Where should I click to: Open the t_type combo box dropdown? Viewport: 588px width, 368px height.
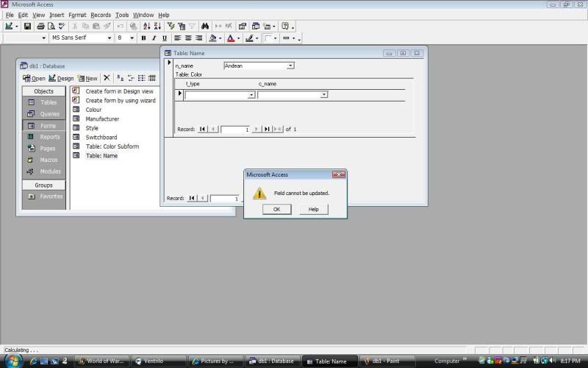[x=251, y=95]
